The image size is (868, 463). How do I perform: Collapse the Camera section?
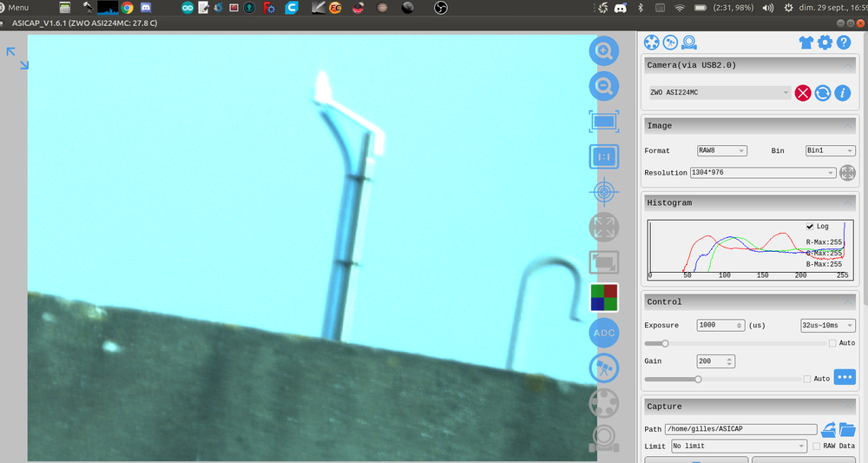847,65
